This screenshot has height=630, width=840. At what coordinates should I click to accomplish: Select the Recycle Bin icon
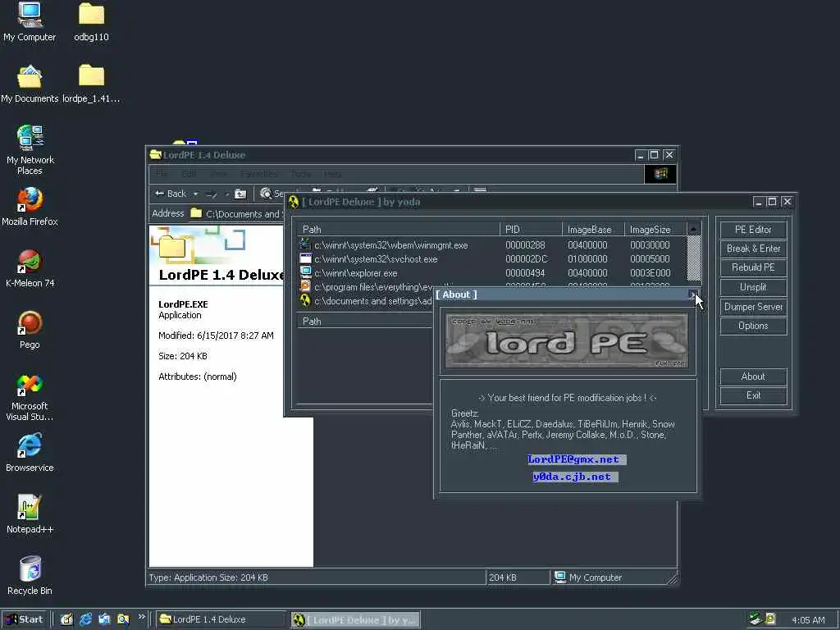point(30,576)
